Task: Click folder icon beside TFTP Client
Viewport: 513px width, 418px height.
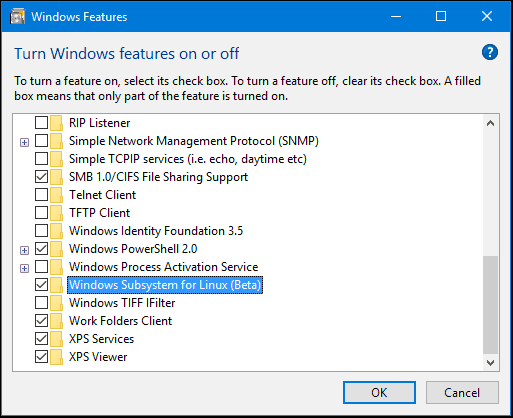Action: [56, 213]
